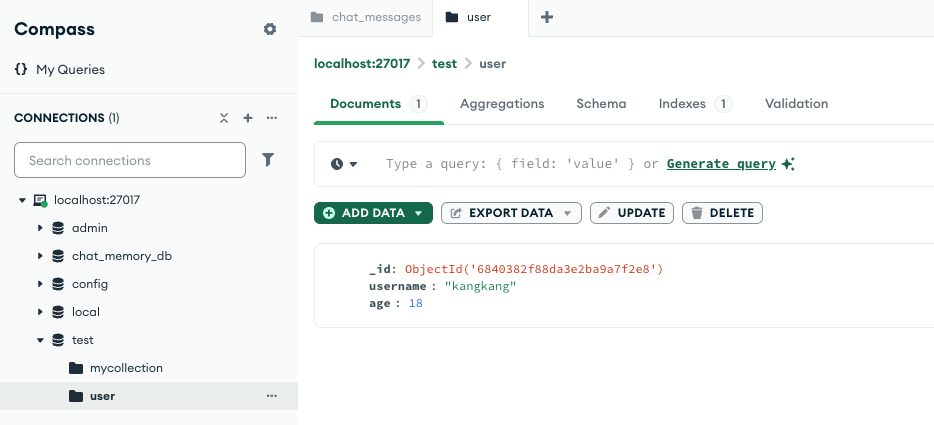The height and width of the screenshot is (425, 934).
Task: Expand the admin database
Action: tap(40, 228)
